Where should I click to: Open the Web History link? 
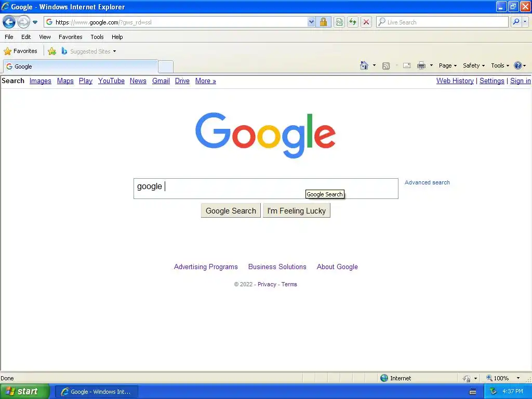point(455,81)
